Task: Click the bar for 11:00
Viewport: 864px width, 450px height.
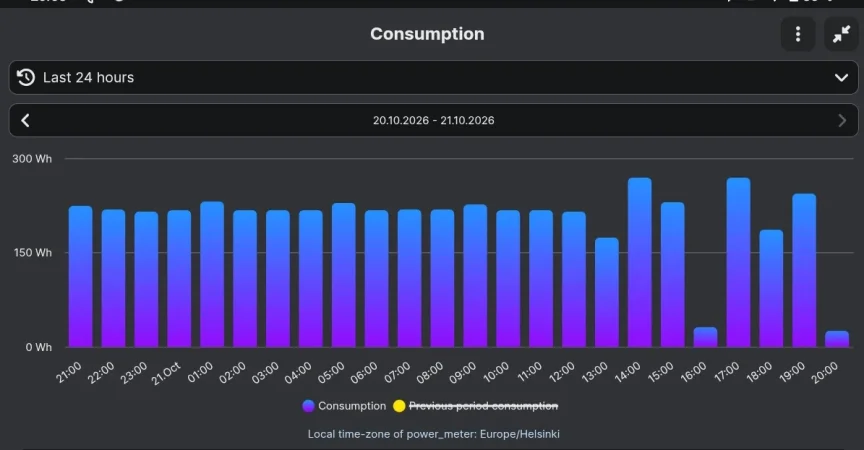Action: 541,279
